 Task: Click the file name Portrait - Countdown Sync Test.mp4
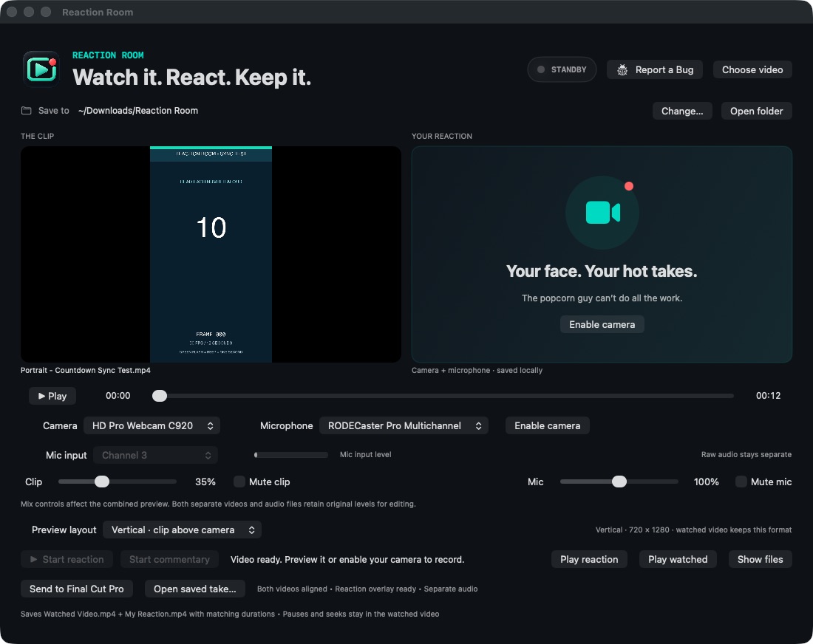click(86, 370)
